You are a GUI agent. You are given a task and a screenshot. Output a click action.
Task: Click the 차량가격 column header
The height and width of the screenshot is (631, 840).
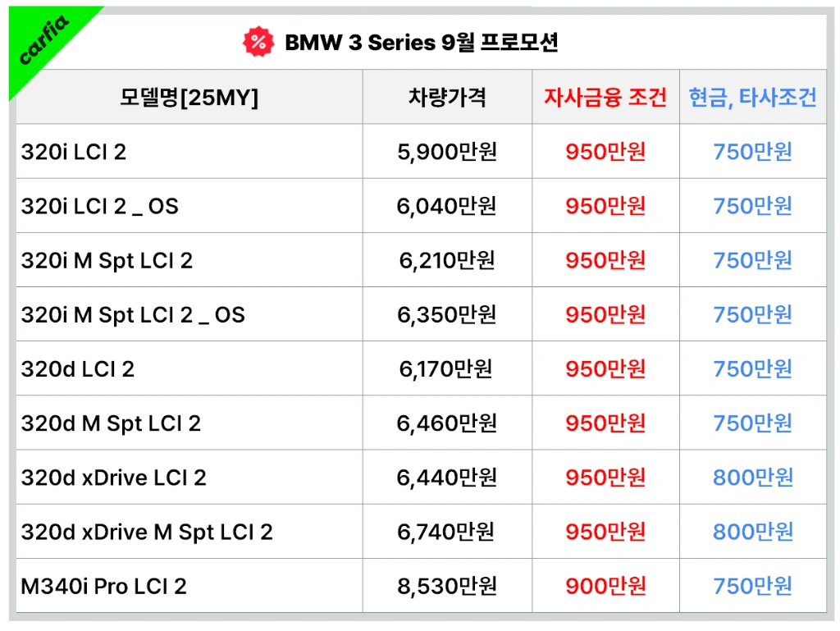pos(447,98)
